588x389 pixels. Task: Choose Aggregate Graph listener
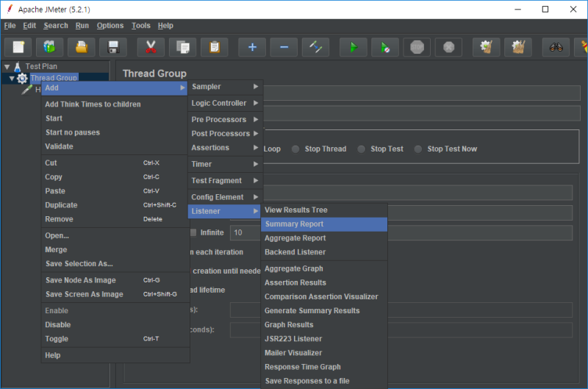tap(324, 269)
